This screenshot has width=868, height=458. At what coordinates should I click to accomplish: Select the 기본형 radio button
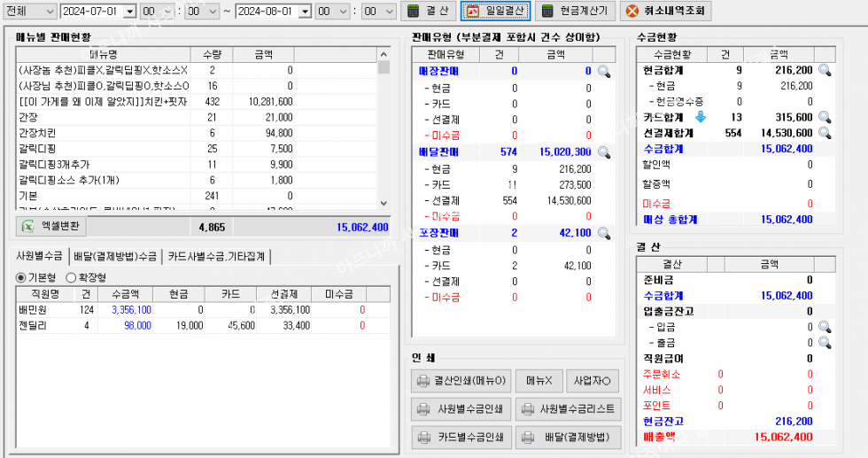pyautogui.click(x=22, y=277)
